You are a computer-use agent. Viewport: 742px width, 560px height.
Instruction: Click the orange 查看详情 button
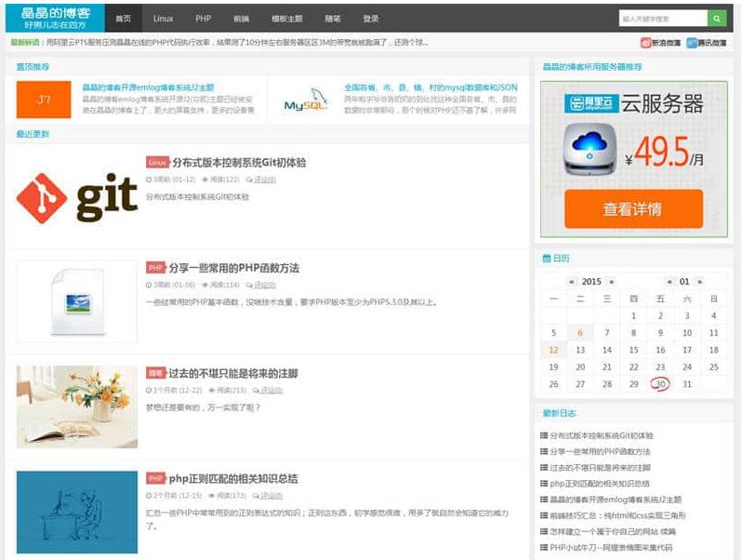tap(632, 209)
